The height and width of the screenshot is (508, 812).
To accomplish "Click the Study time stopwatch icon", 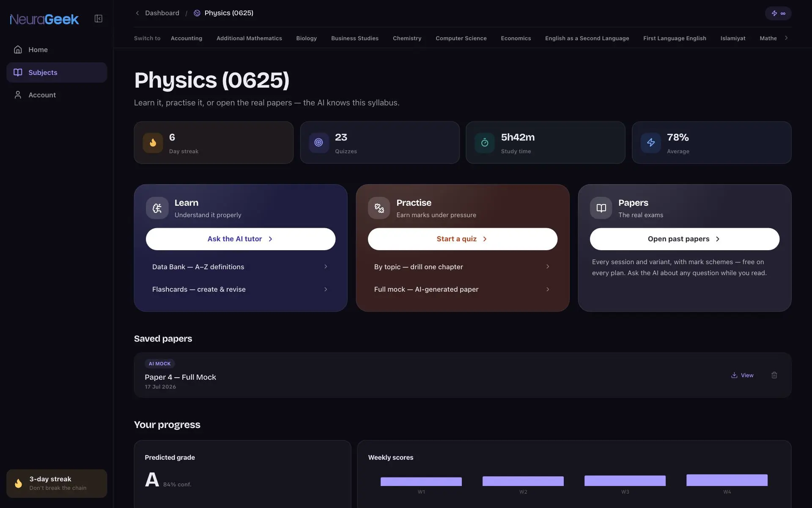I will pyautogui.click(x=485, y=143).
